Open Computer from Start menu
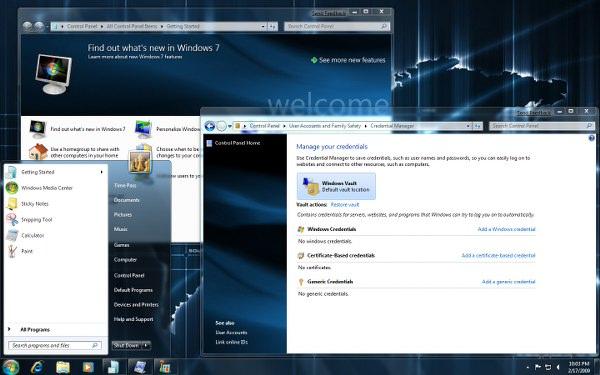 125,259
